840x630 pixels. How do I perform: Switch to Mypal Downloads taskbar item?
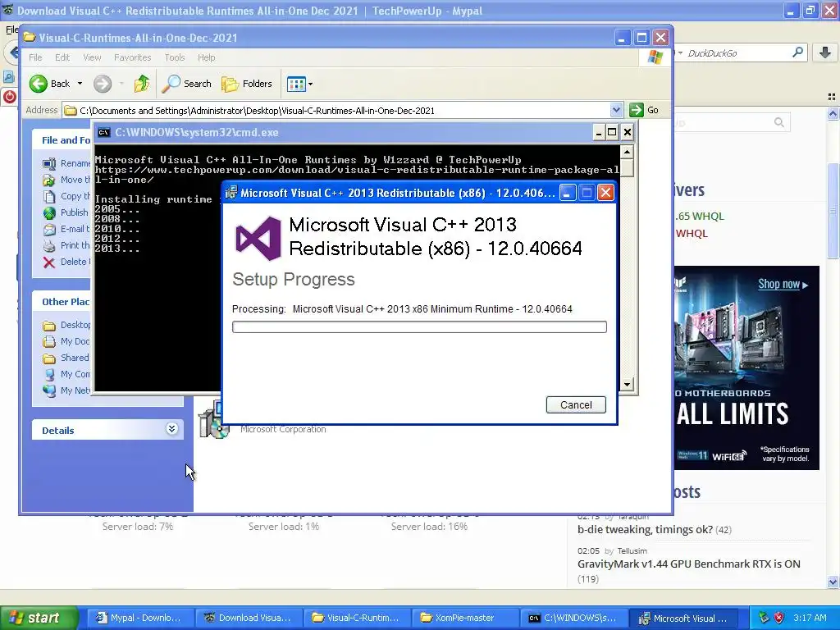tap(139, 618)
